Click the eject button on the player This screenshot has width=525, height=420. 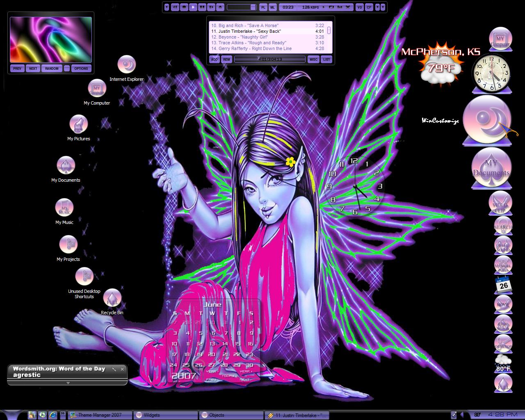pos(220,7)
